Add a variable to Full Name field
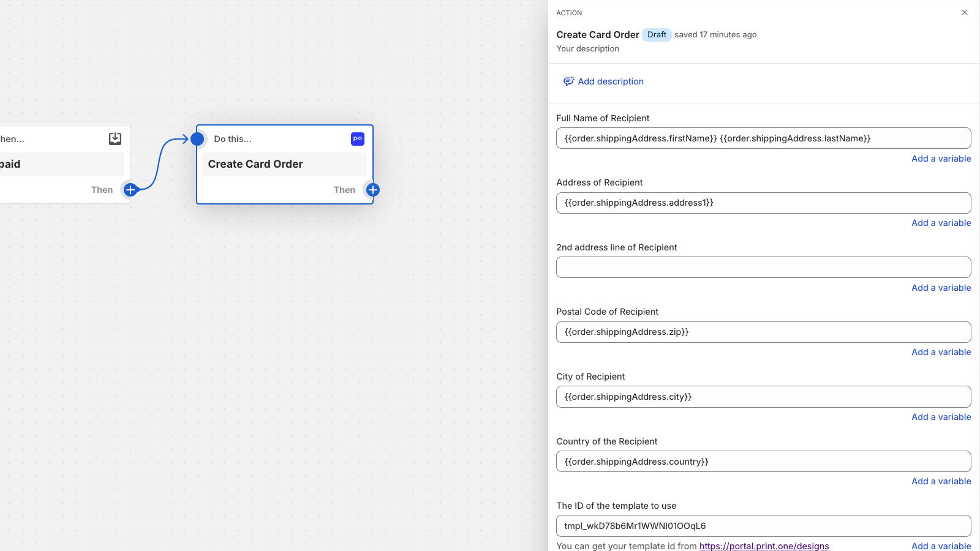Screen dimensions: 980x551 point(941,159)
